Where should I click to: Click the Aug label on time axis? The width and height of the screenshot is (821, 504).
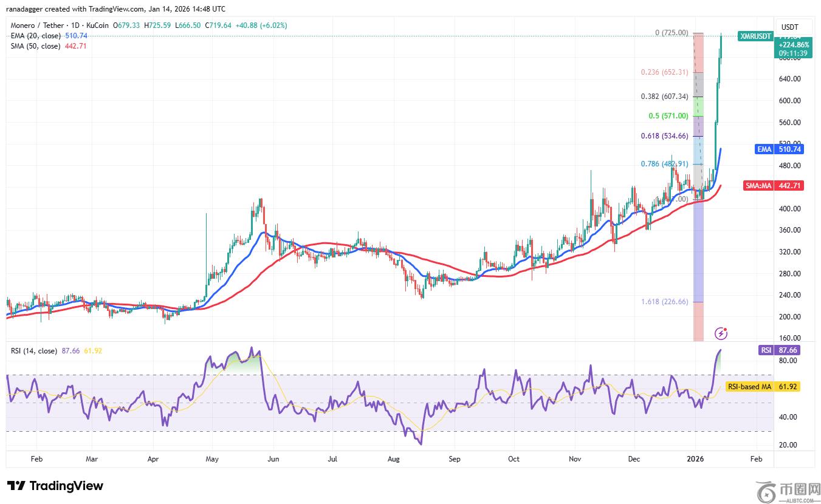pyautogui.click(x=393, y=460)
